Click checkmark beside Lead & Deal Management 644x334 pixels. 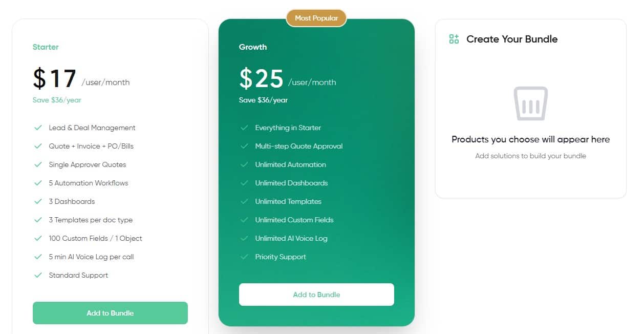(x=39, y=128)
